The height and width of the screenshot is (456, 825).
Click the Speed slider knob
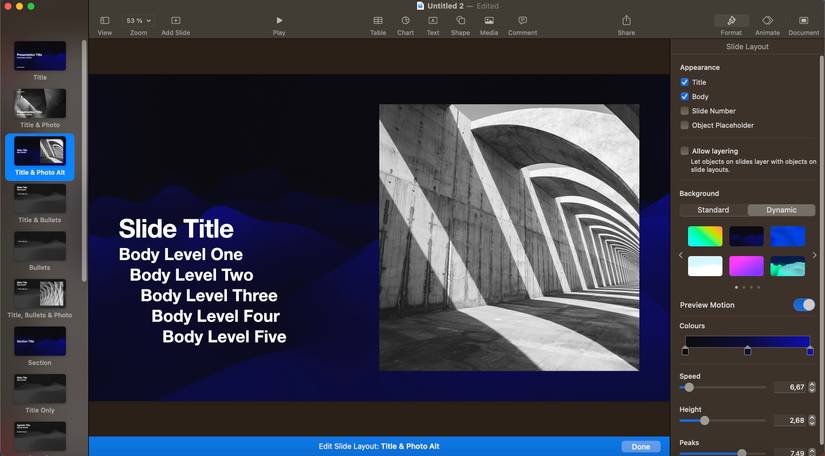(x=689, y=388)
